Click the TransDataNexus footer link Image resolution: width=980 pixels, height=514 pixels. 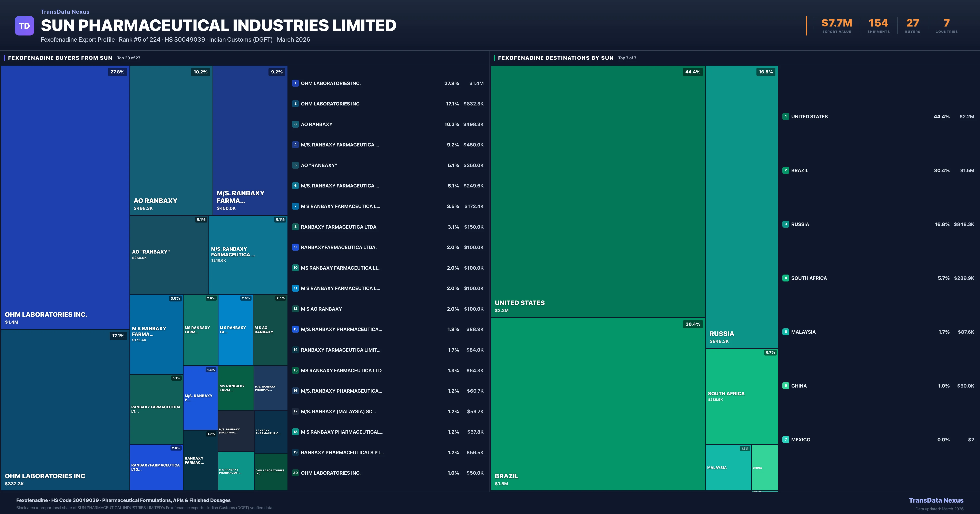coord(936,500)
